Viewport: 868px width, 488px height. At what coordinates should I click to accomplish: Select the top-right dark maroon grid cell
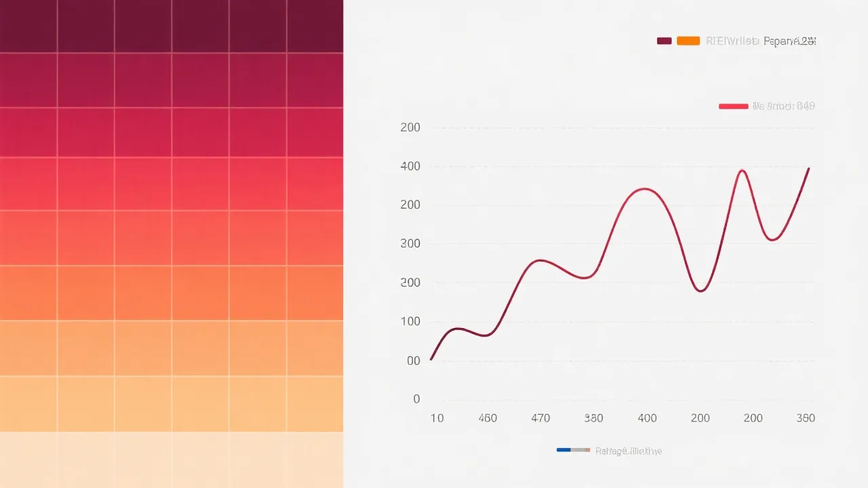315,26
